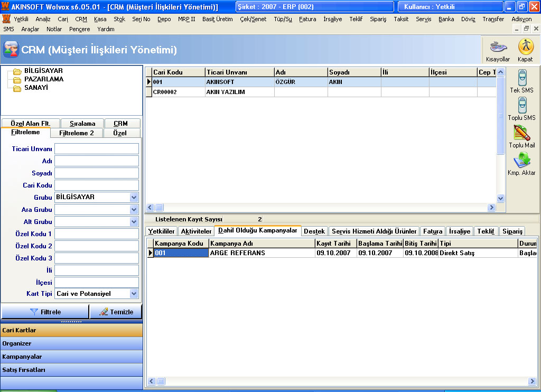Click the customer grid vertical scrollbar thumb

501,116
